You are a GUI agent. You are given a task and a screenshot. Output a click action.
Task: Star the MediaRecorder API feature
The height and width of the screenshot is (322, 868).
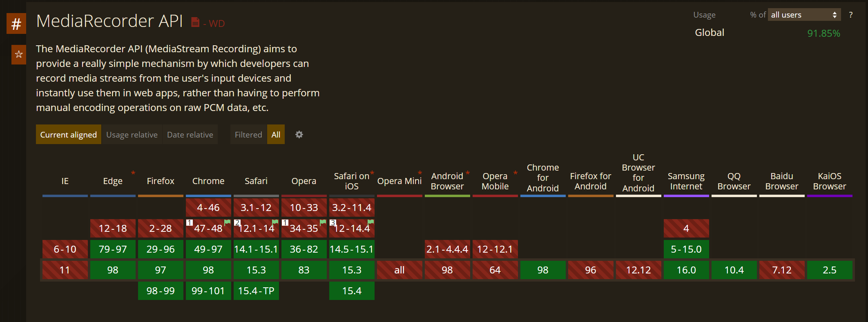(19, 54)
